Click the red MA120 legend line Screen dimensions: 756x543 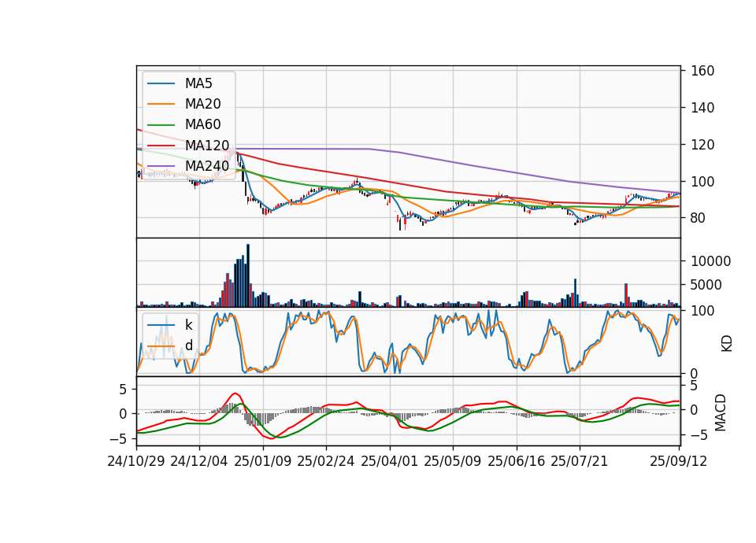pos(161,145)
